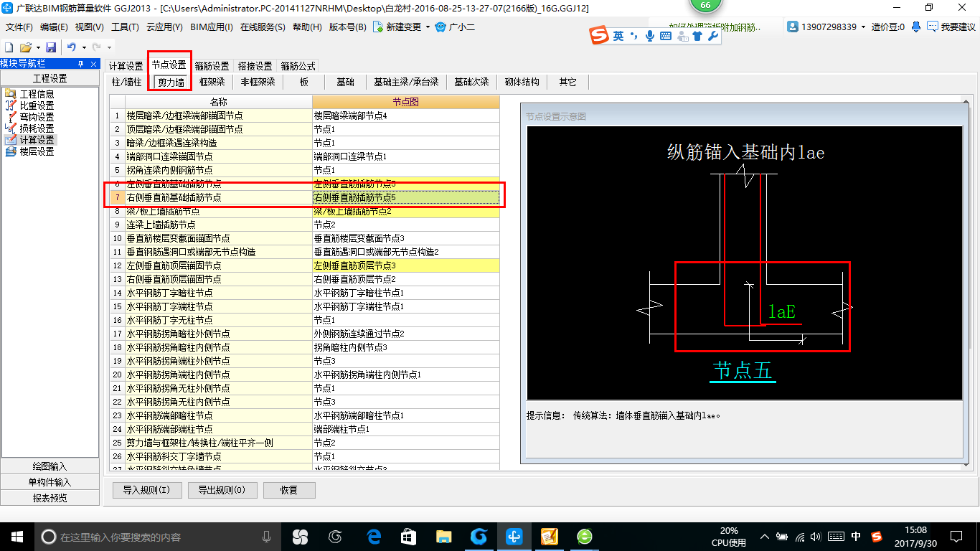Open the 云应用(Y) menu

[164, 27]
